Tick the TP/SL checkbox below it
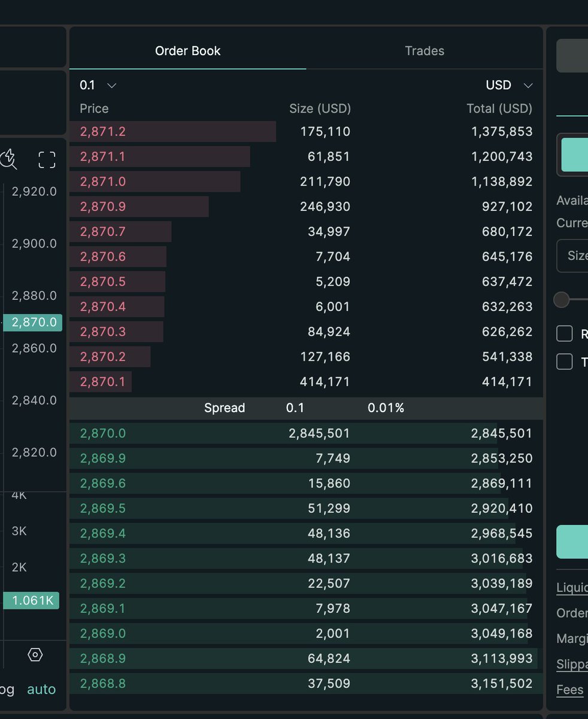This screenshot has height=719, width=588. tap(564, 361)
